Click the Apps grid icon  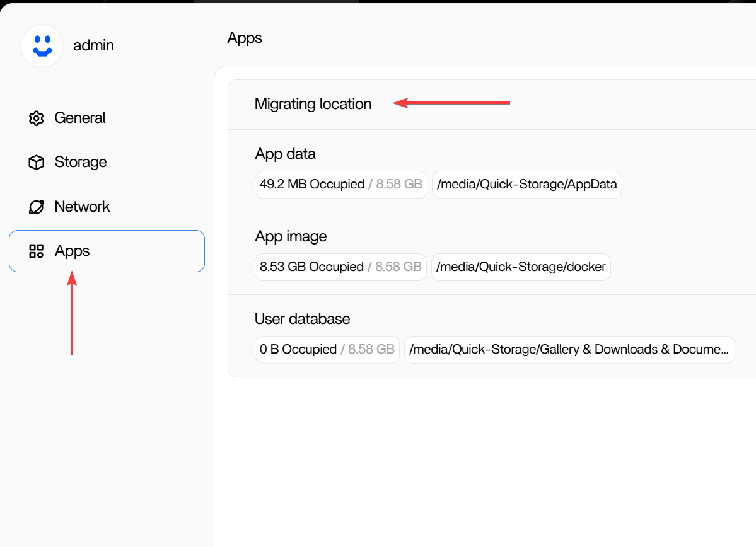tap(36, 251)
